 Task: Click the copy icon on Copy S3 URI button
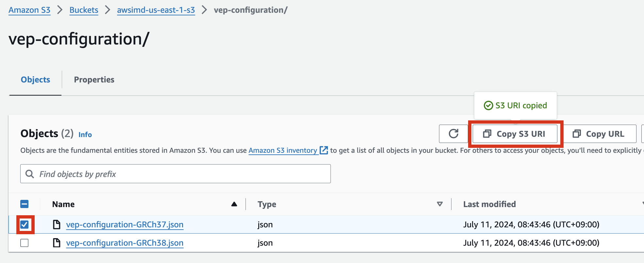pyautogui.click(x=487, y=134)
